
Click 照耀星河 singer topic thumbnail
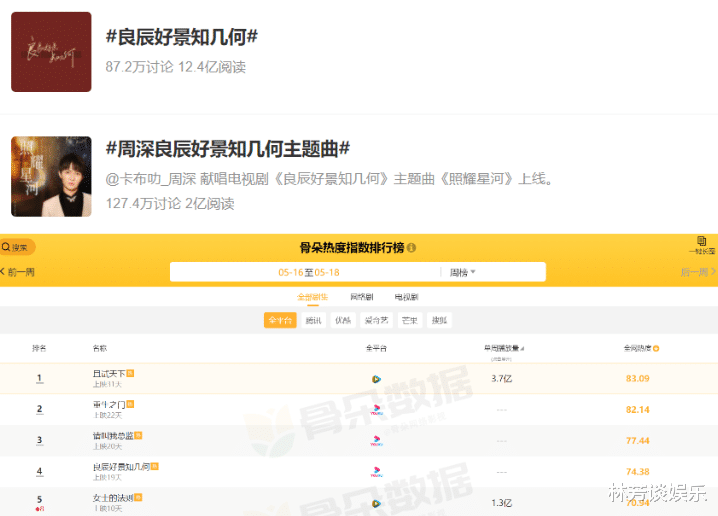[x=51, y=176]
